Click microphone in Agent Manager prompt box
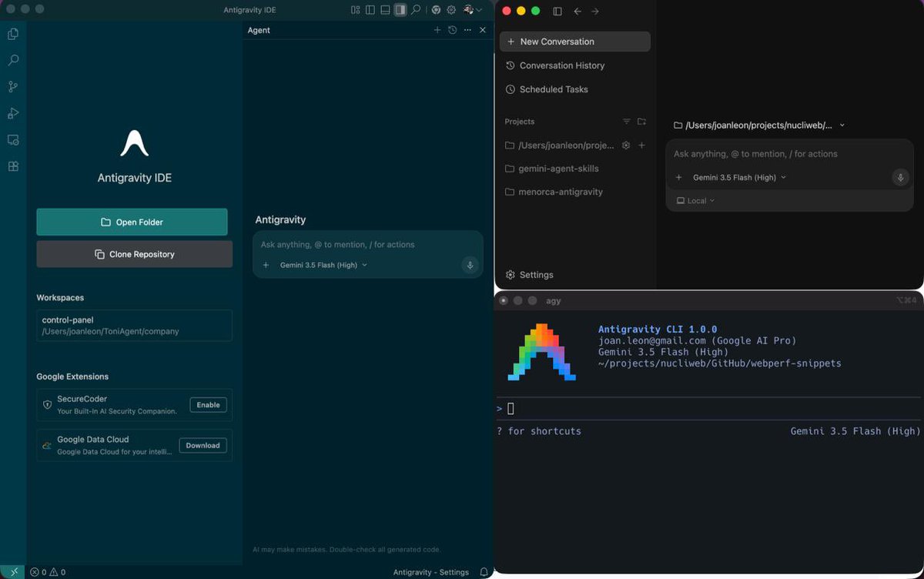 coord(900,177)
